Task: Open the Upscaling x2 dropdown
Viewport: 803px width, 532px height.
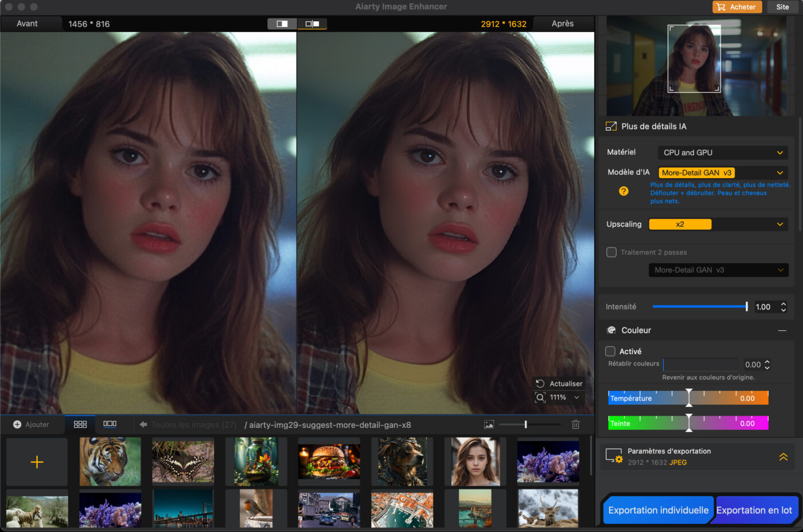Action: click(x=718, y=224)
